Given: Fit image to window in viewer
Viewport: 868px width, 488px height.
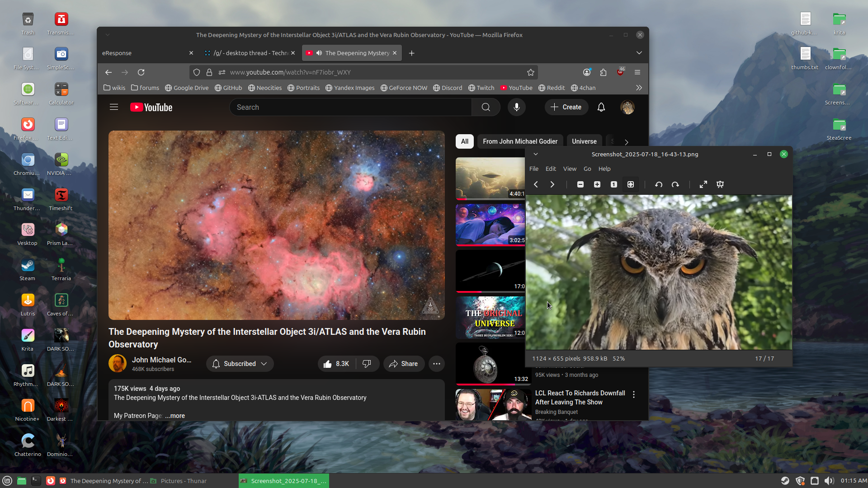Looking at the screenshot, I should (x=631, y=184).
